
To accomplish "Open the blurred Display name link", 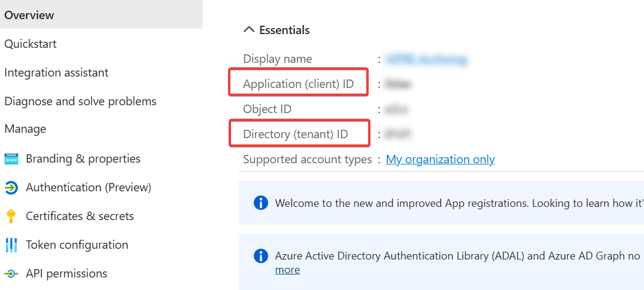I will pyautogui.click(x=426, y=59).
